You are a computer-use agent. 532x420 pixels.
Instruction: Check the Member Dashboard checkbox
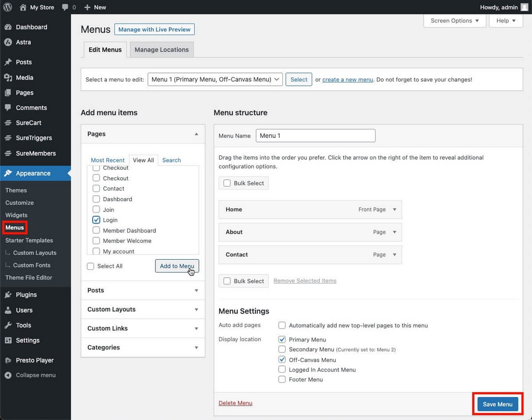(x=96, y=230)
